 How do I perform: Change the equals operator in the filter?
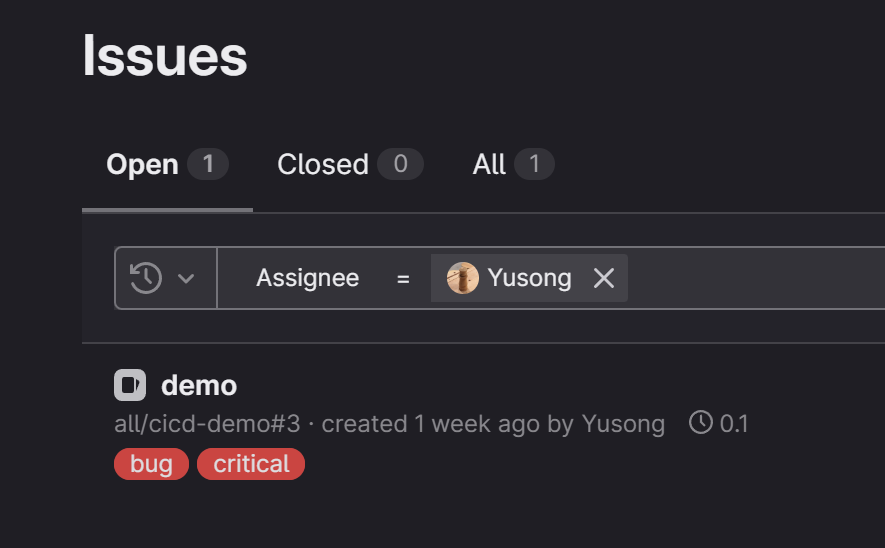pyautogui.click(x=403, y=278)
